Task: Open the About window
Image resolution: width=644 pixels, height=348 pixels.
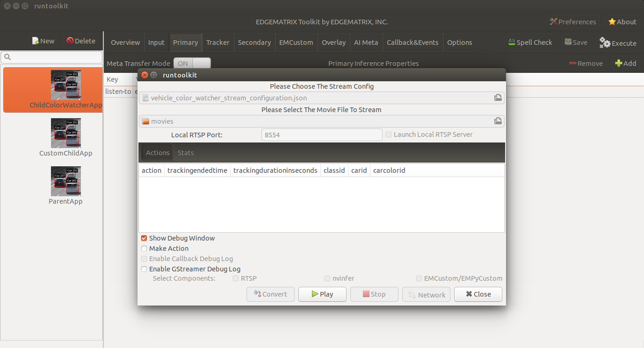Action: pos(622,21)
